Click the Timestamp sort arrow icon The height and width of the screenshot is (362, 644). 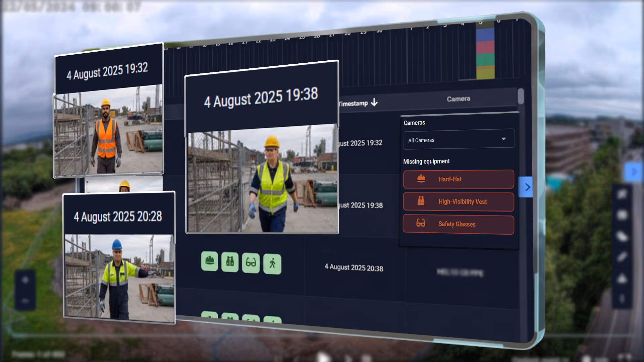coord(374,102)
